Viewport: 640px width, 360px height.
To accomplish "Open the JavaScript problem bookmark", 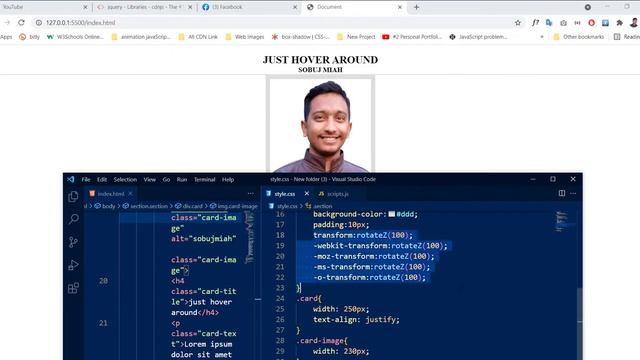I will tap(478, 37).
